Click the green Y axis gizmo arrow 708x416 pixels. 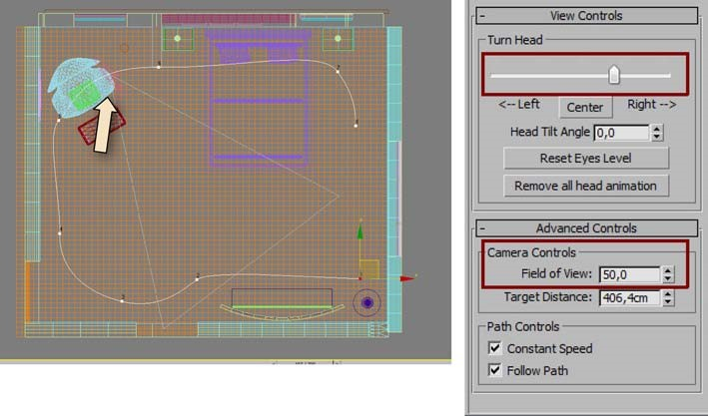click(x=360, y=231)
